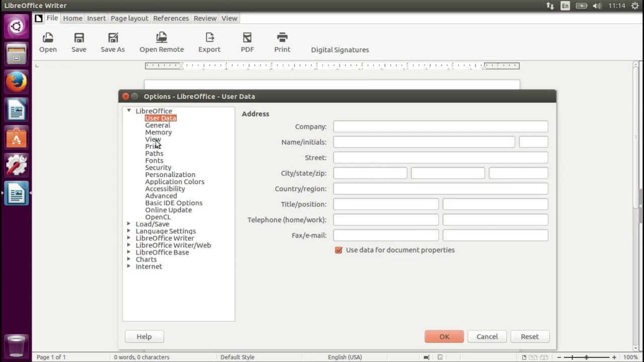Adjust the zoom slider in the status bar
This screenshot has width=644, height=362.
585,357
